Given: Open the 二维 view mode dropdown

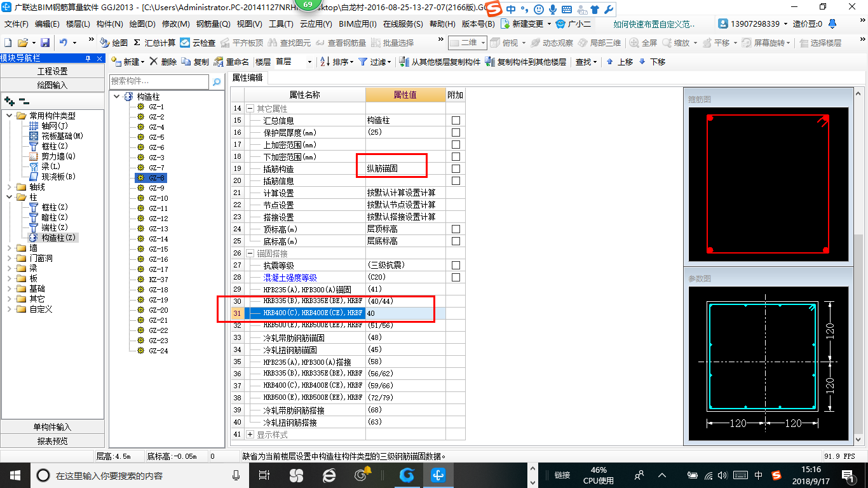Looking at the screenshot, I should coord(467,43).
